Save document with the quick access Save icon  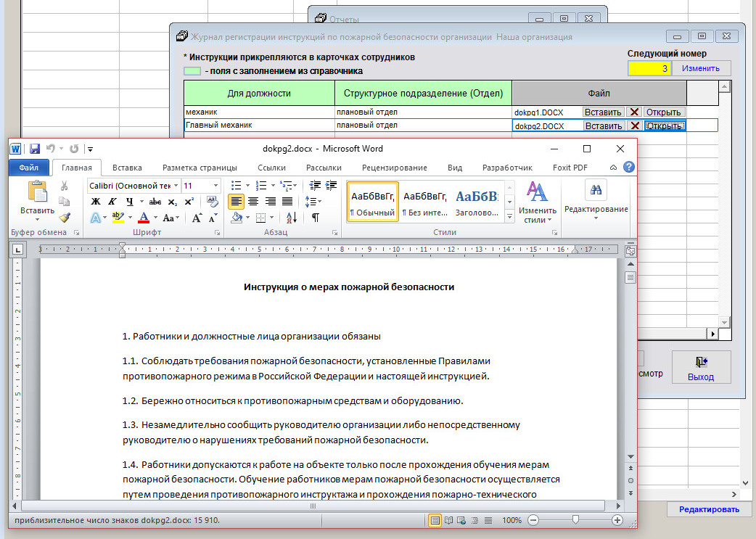(34, 149)
